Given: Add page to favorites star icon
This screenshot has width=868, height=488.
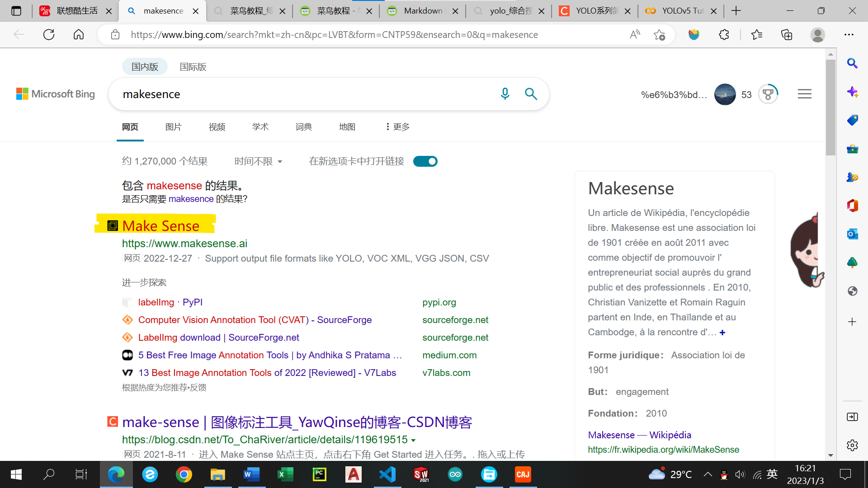Looking at the screenshot, I should click(x=659, y=35).
